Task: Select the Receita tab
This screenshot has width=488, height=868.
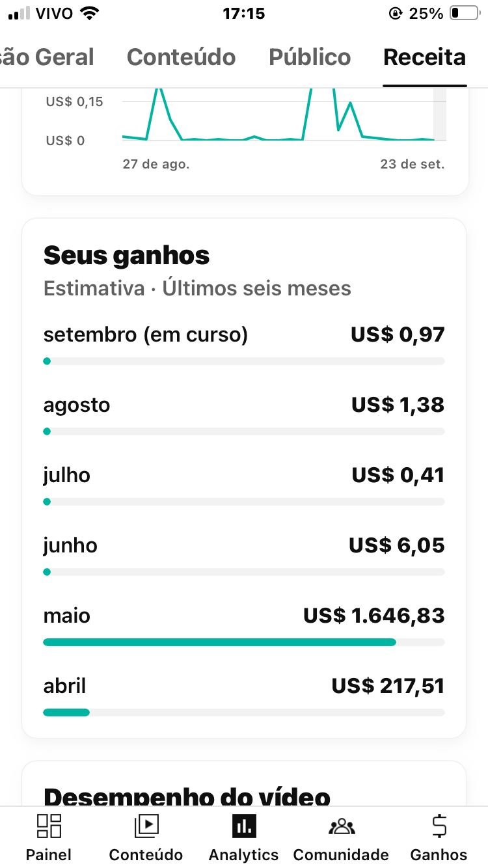Action: pos(424,57)
